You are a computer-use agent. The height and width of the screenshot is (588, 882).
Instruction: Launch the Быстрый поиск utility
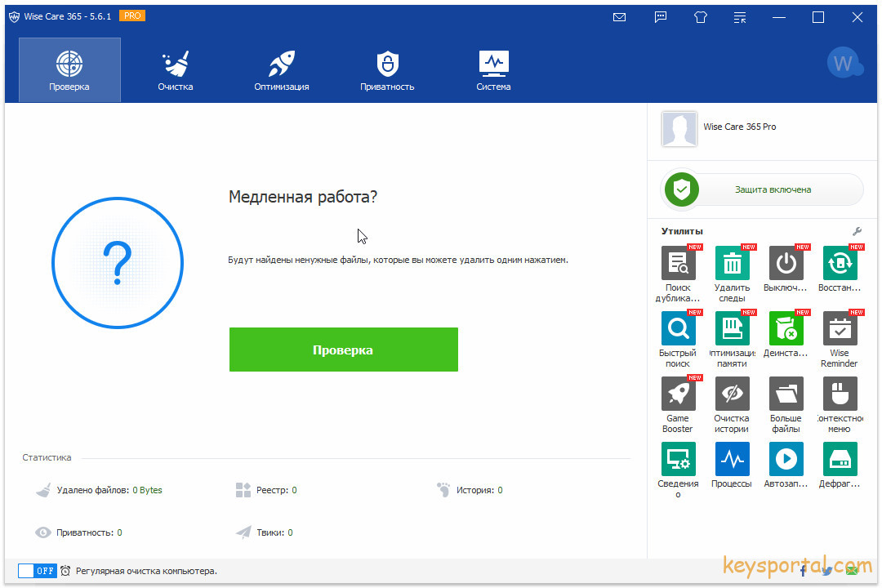[x=678, y=329]
